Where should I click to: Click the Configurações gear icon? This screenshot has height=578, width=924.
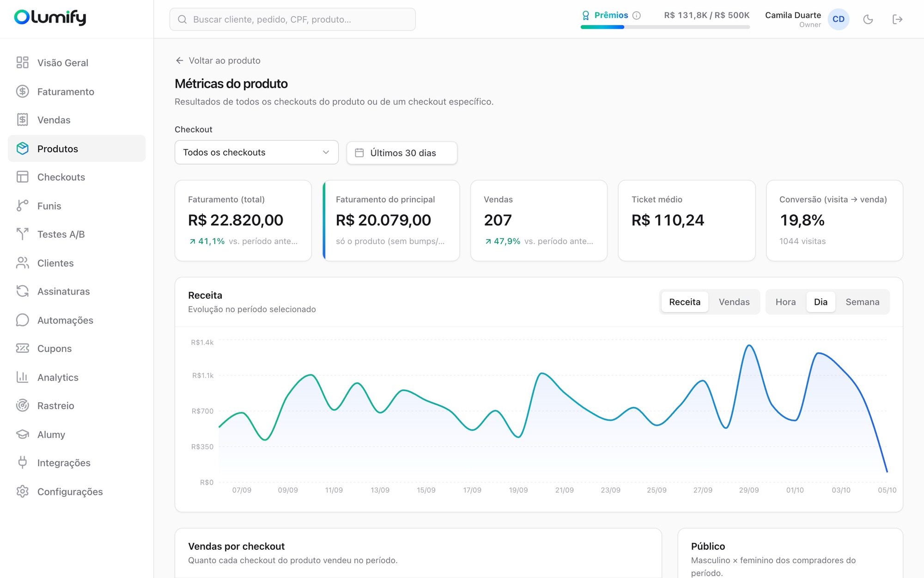point(22,491)
